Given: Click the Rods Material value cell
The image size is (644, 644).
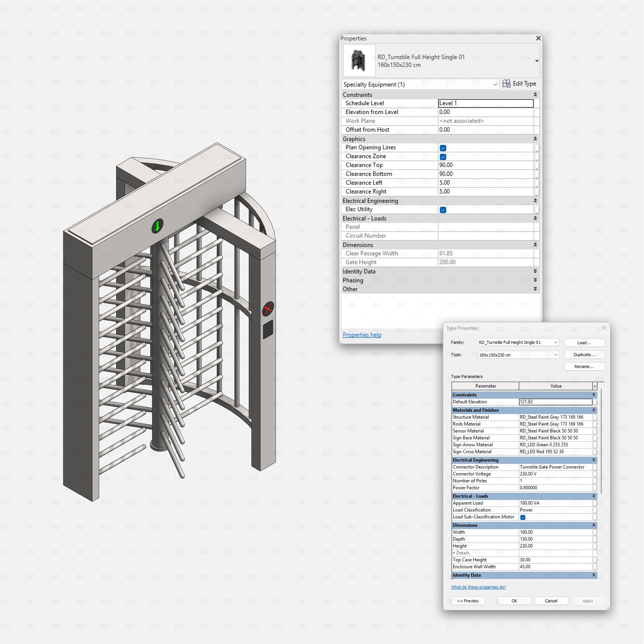Looking at the screenshot, I should [x=555, y=424].
